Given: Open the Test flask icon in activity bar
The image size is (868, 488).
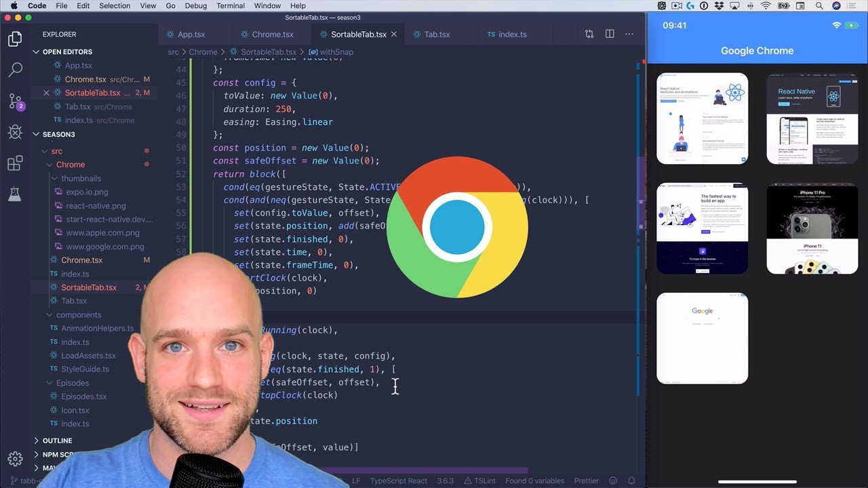Looking at the screenshot, I should click(15, 195).
